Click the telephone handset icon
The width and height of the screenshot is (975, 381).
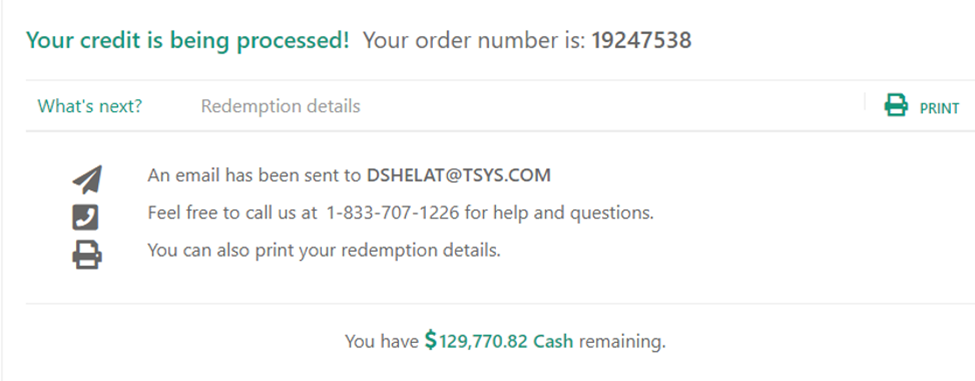coord(86,218)
